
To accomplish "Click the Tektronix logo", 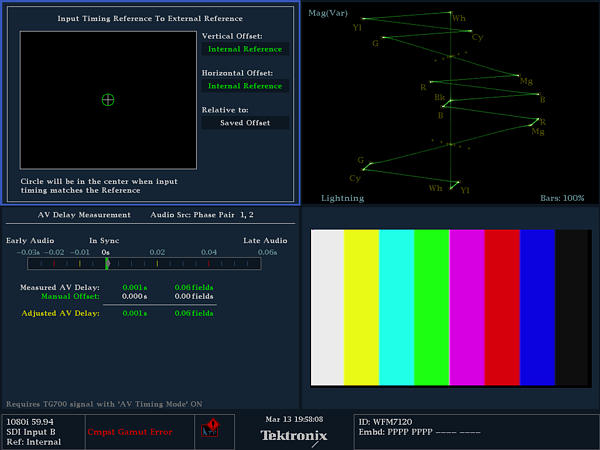I will pos(294,435).
